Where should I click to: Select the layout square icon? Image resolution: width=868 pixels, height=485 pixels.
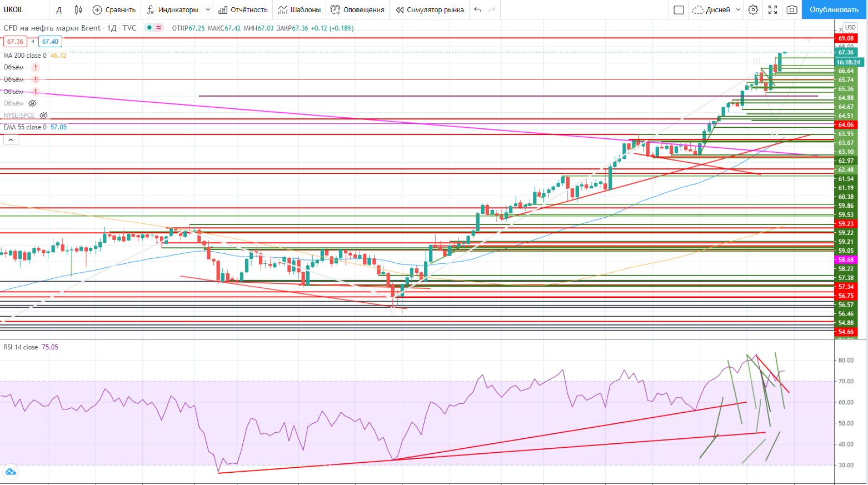tap(679, 9)
